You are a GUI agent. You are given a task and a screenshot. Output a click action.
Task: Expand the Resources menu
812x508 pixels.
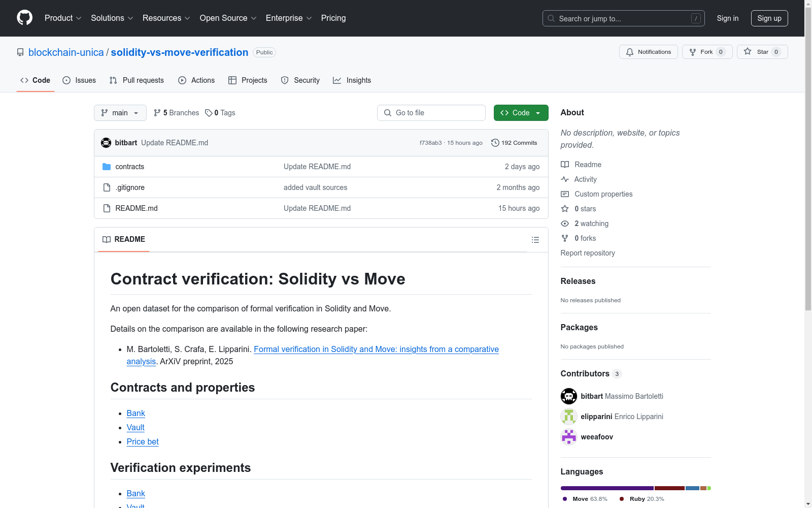[x=166, y=18]
